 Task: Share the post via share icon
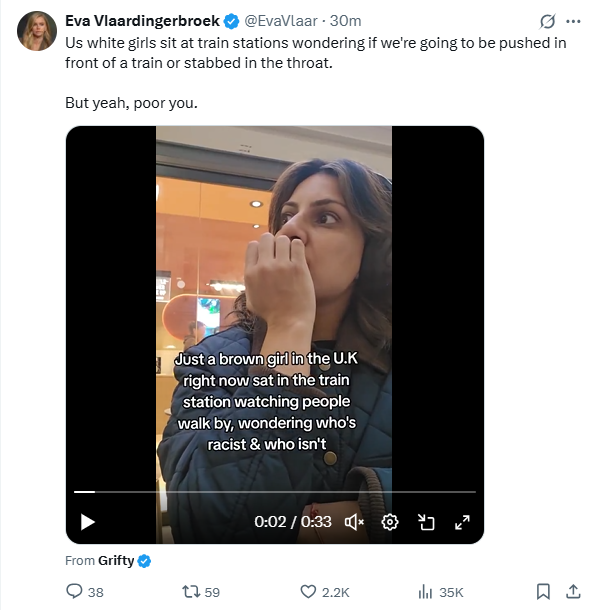pos(573,591)
